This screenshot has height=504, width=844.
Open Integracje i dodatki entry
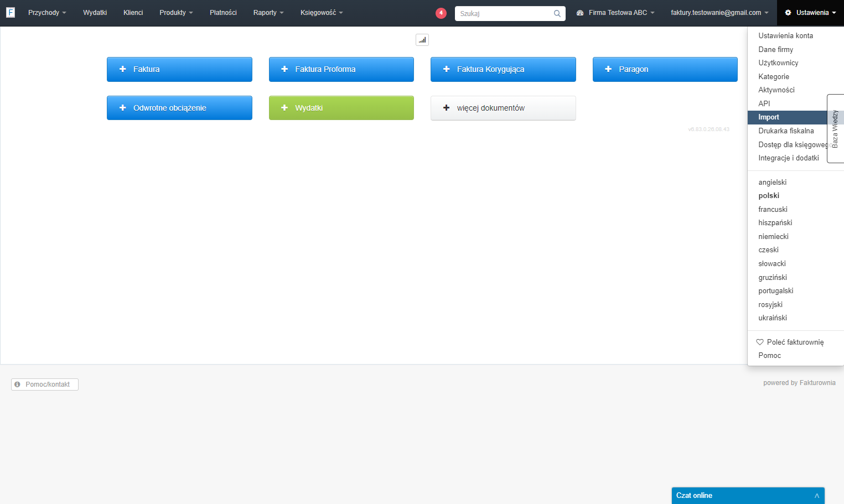[788, 158]
